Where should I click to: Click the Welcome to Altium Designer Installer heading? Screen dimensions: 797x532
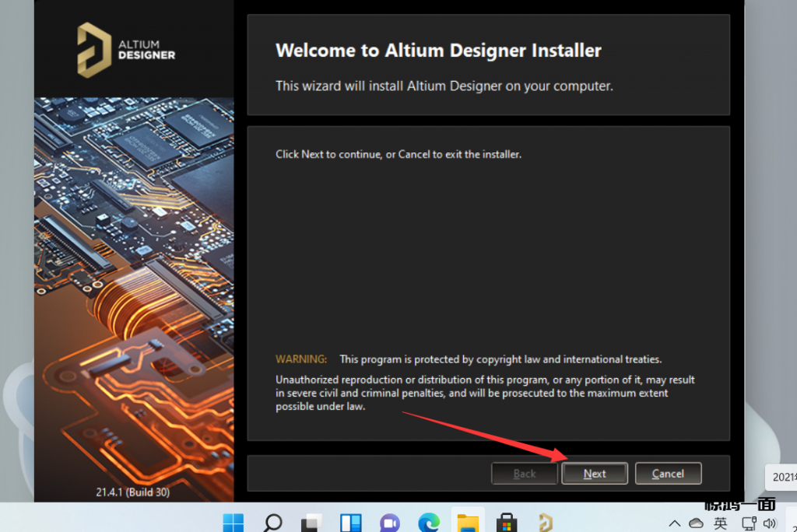[438, 51]
